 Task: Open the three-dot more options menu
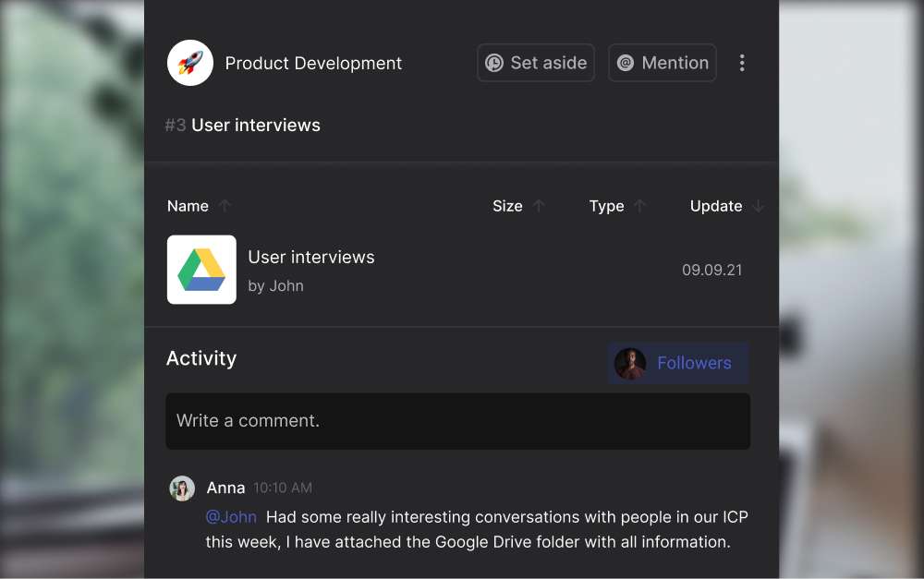click(742, 63)
